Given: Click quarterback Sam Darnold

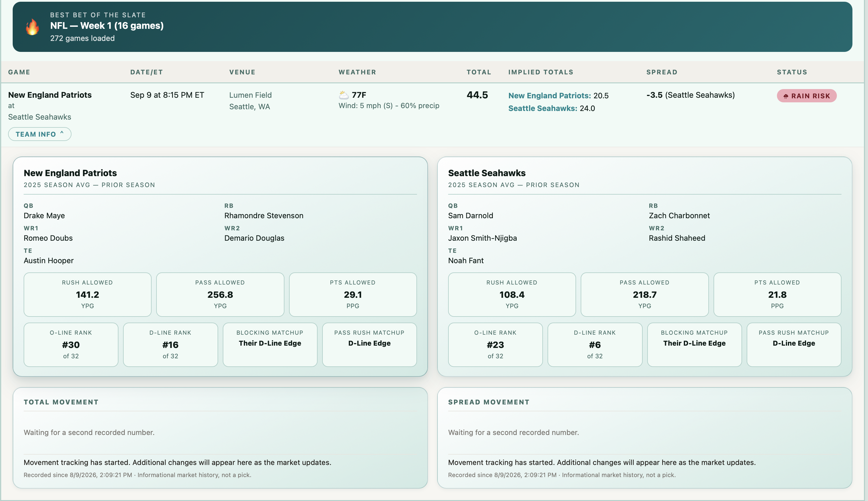Looking at the screenshot, I should [470, 216].
